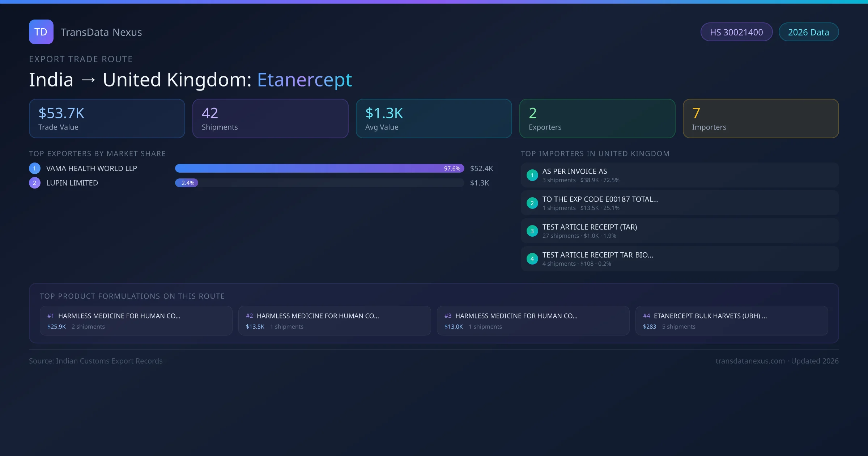Image resolution: width=868 pixels, height=456 pixels.
Task: Open formulation #1 card worth $25.9K
Action: pyautogui.click(x=136, y=321)
